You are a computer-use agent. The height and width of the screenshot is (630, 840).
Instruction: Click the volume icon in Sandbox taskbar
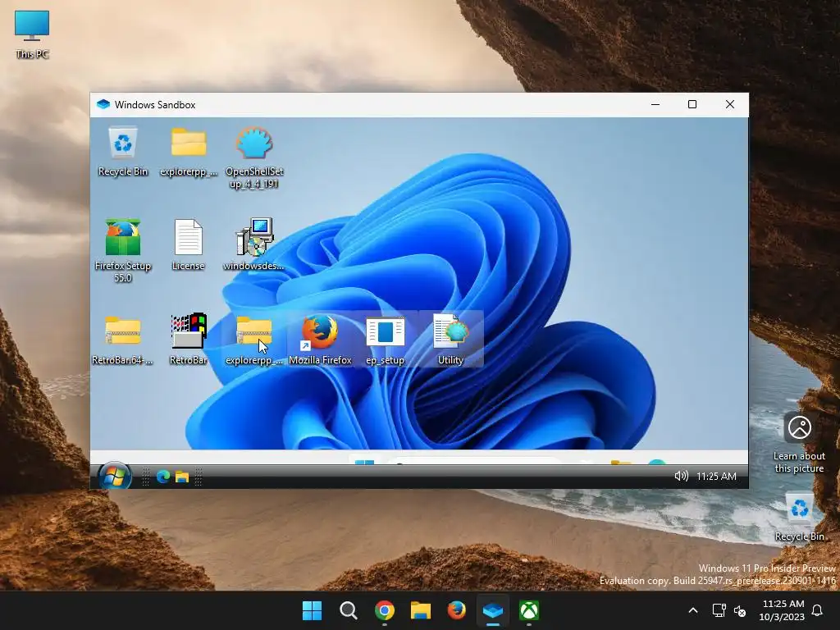tap(681, 476)
